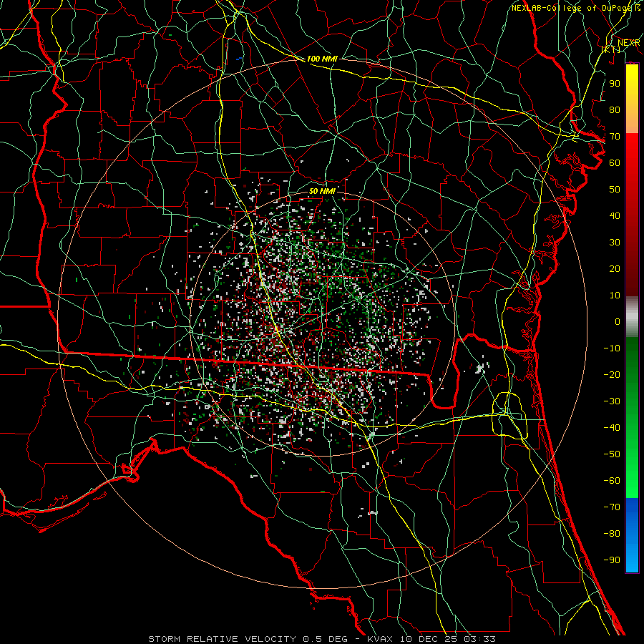Image resolution: width=644 pixels, height=644 pixels.
Task: Click the KT units label above the color scale
Action: [611, 49]
